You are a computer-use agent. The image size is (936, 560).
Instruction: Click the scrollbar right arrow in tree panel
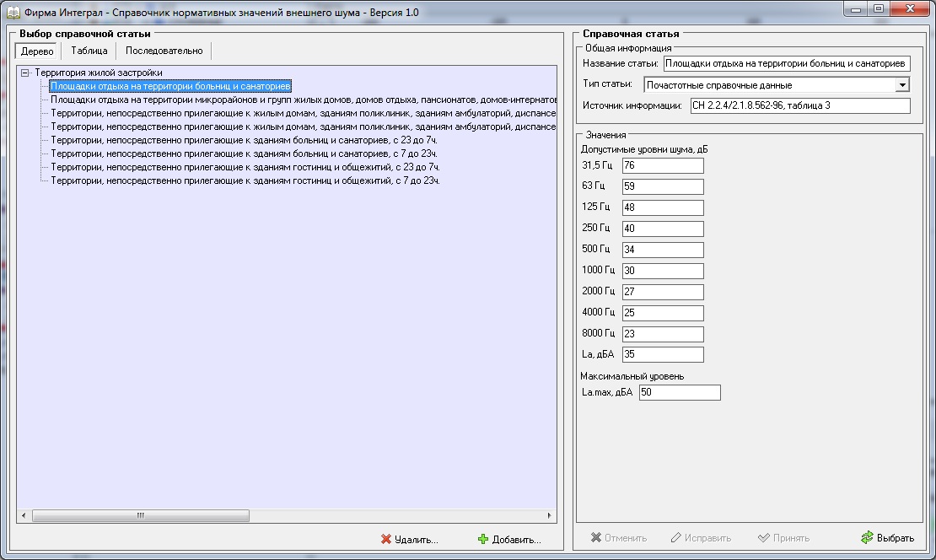click(x=550, y=515)
